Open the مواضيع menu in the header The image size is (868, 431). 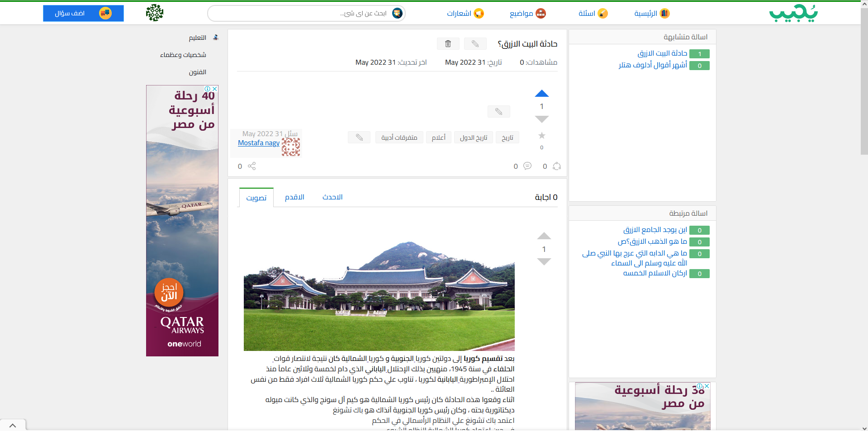pos(527,14)
